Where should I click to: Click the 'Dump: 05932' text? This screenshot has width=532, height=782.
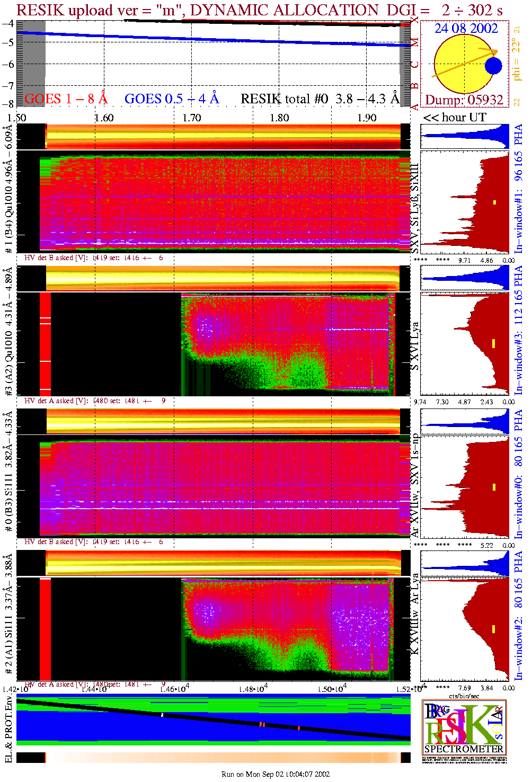tap(464, 100)
